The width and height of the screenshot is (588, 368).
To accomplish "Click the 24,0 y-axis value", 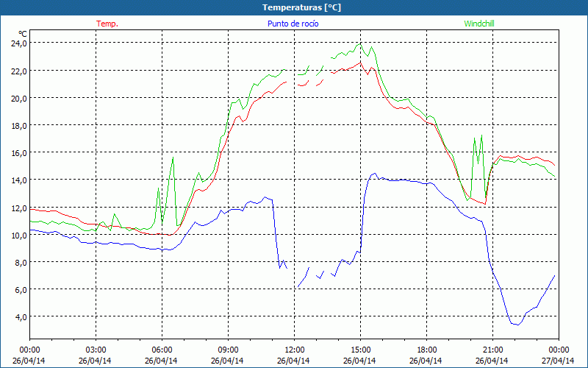I will pyautogui.click(x=19, y=43).
